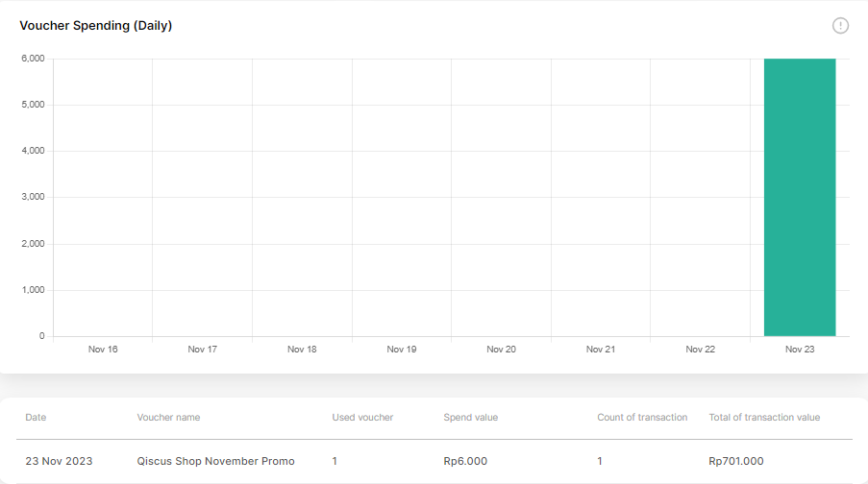Click the Nov 18 axis label
Viewport: 868px width, 484px height.
click(302, 349)
